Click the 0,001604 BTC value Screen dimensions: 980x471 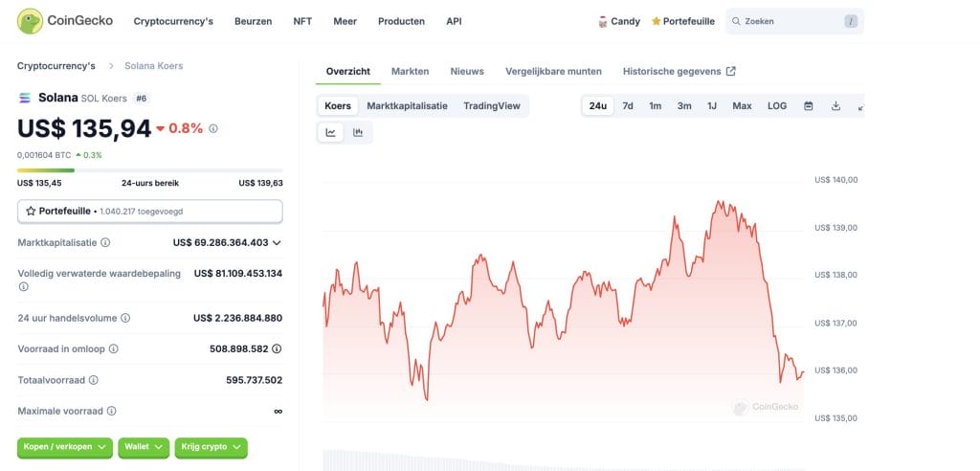[44, 155]
